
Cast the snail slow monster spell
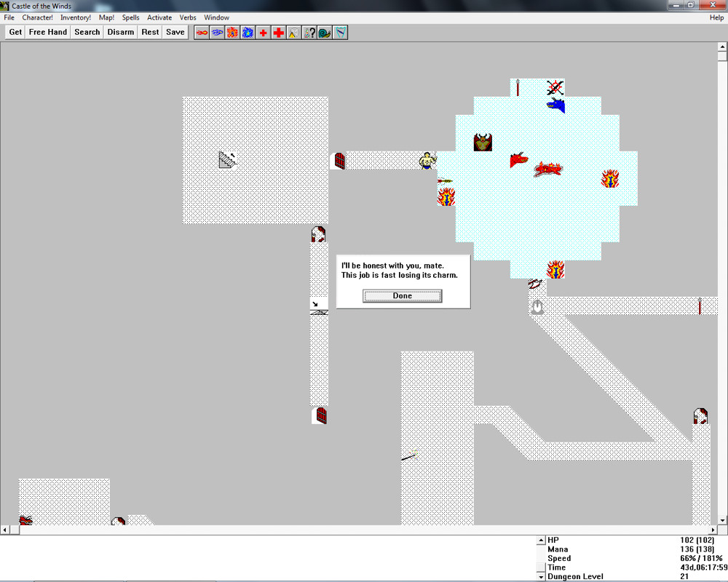tap(325, 33)
